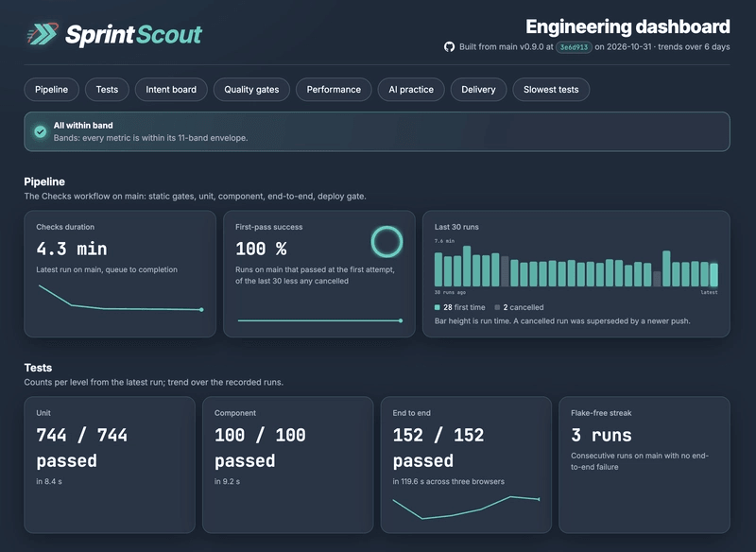Viewport: 756px width, 552px height.
Task: Click the SprintScout arrow logo icon
Action: 43,34
